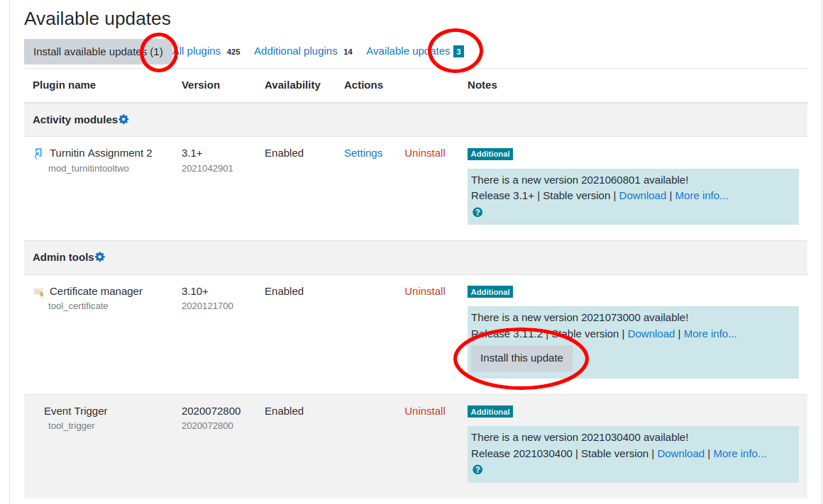Click Additional badge in Certificate manager row
Viewport: 823px width, 504px height.
(490, 291)
